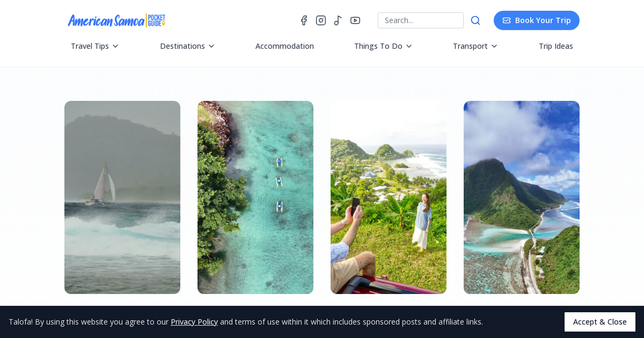
Task: Click the ticket icon in Book Your Trip
Action: (507, 20)
